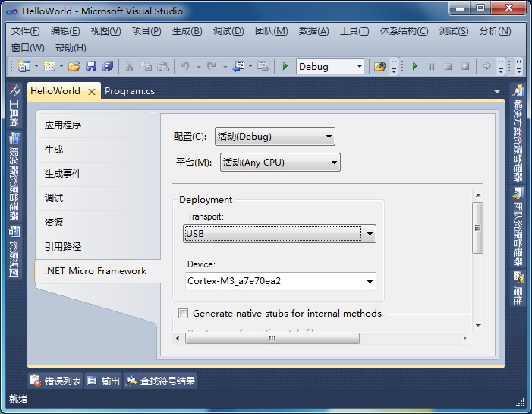Open the 项目(P) menu

[146, 31]
